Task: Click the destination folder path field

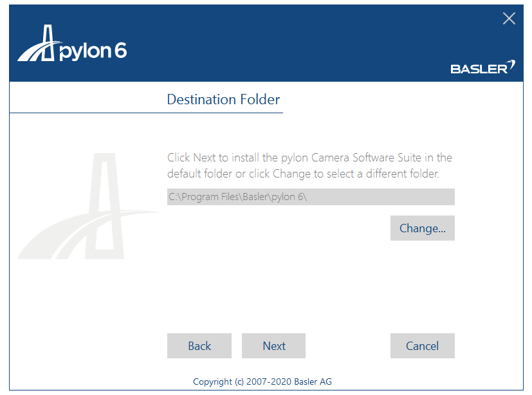Action: 311,196
